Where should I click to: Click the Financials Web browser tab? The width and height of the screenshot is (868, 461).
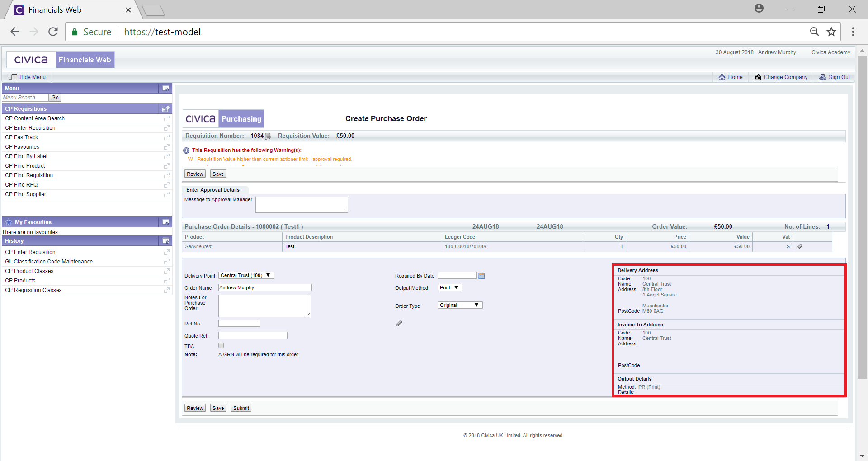(72, 10)
